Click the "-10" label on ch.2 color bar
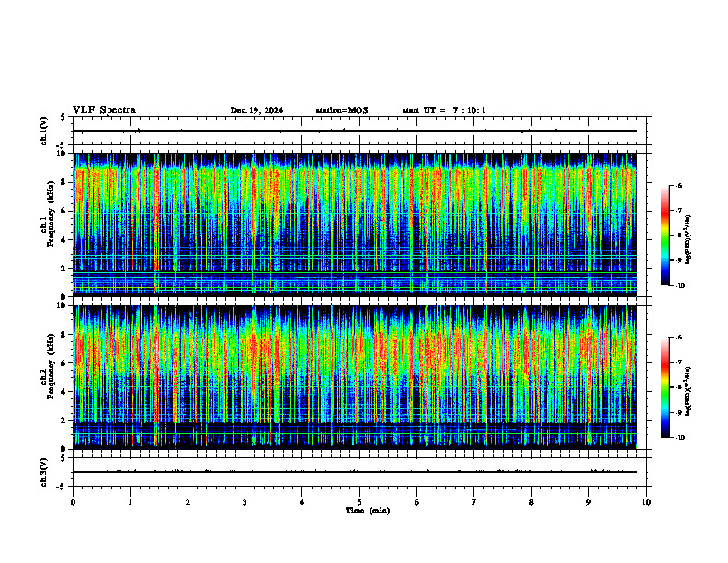 click(679, 438)
